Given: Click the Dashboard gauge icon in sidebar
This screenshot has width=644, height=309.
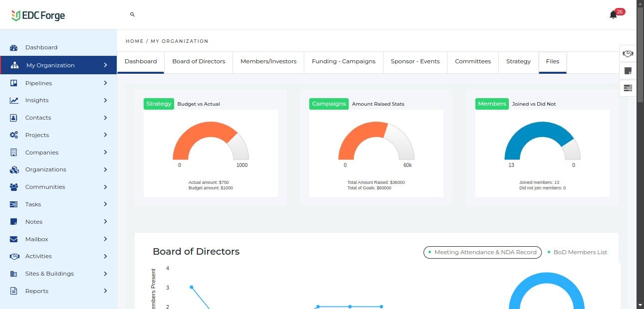Looking at the screenshot, I should click(14, 48).
